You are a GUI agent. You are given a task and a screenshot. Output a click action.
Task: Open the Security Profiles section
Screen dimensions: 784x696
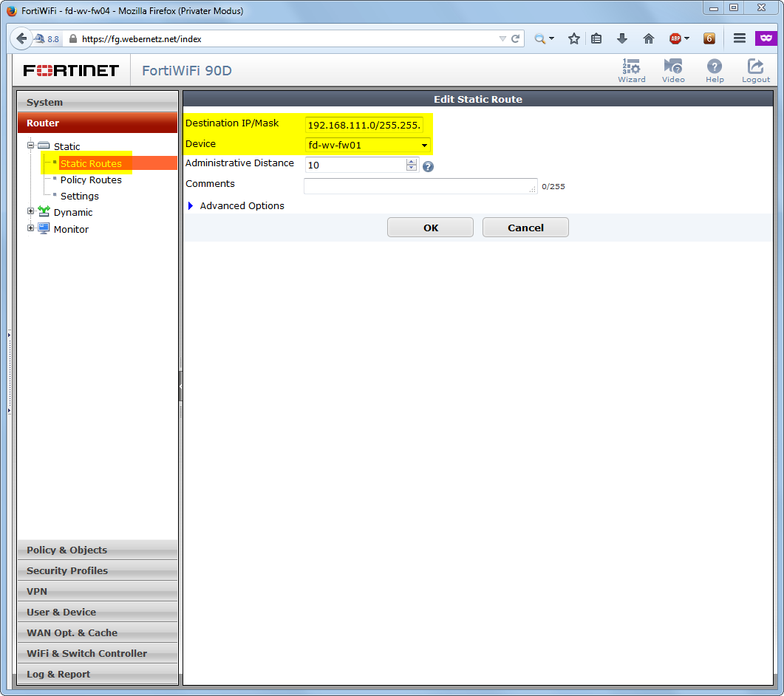pos(98,570)
